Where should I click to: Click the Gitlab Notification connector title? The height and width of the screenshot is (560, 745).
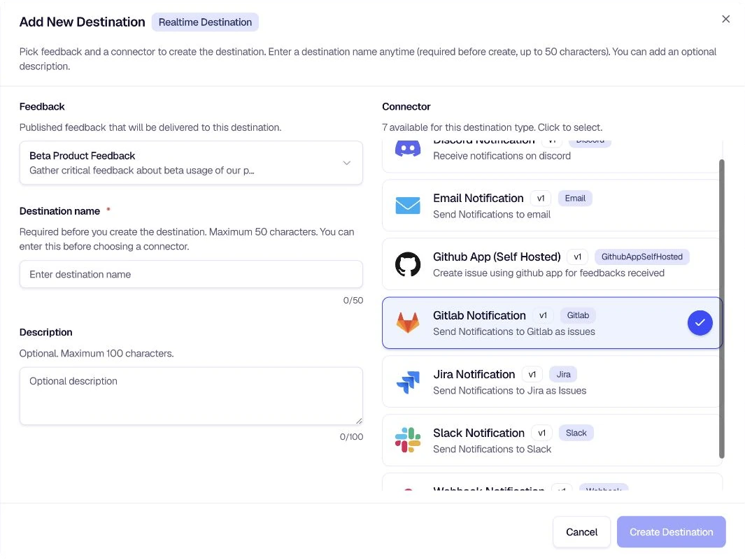479,315
